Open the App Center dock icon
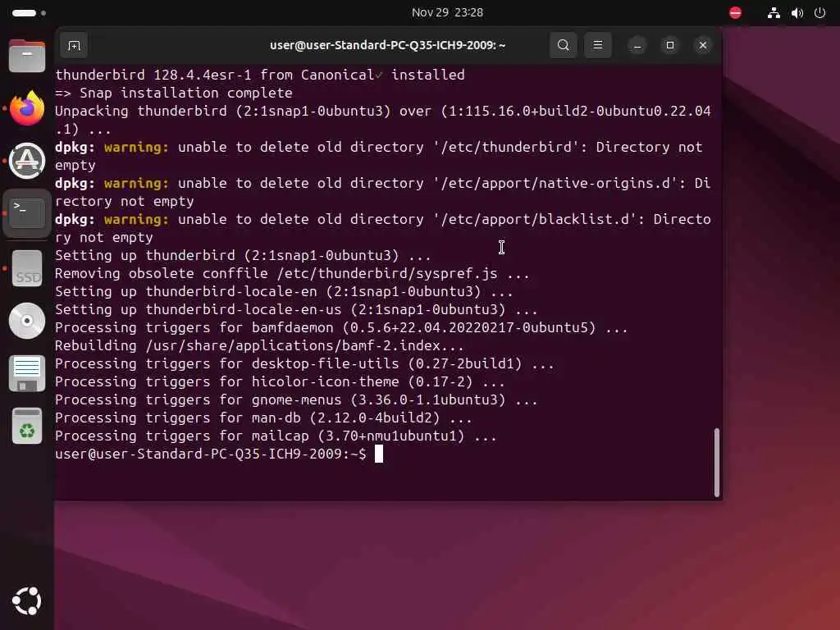The height and width of the screenshot is (630, 840). click(x=27, y=161)
